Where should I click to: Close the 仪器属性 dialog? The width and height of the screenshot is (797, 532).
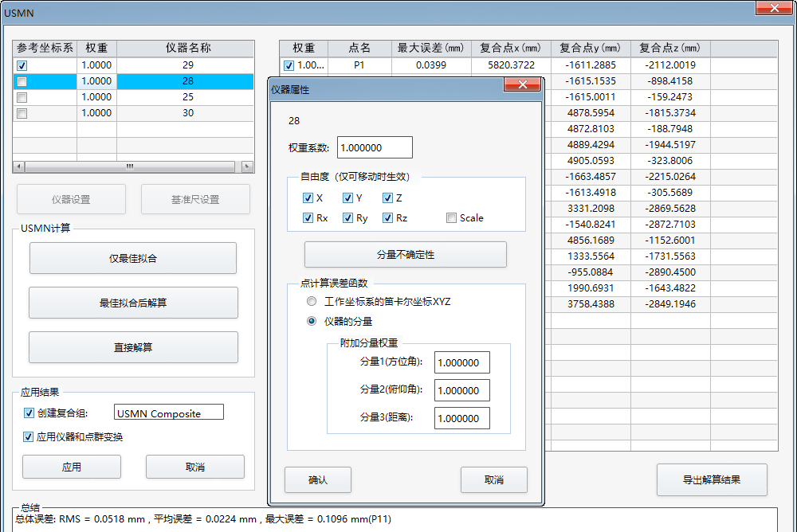(x=523, y=86)
